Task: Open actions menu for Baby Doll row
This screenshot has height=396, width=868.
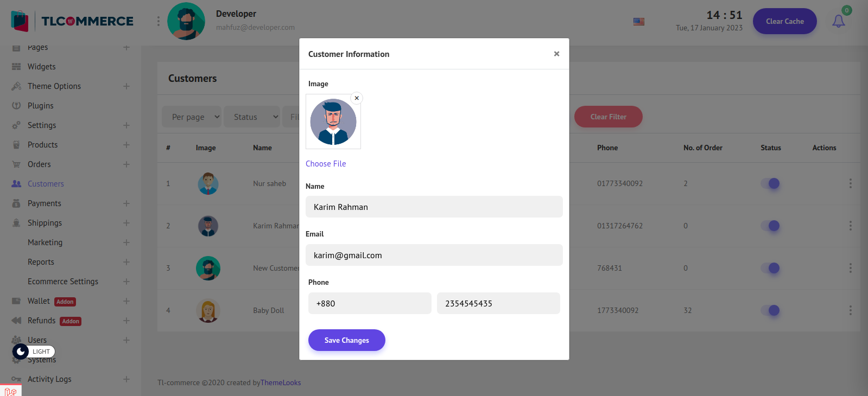Action: click(850, 310)
